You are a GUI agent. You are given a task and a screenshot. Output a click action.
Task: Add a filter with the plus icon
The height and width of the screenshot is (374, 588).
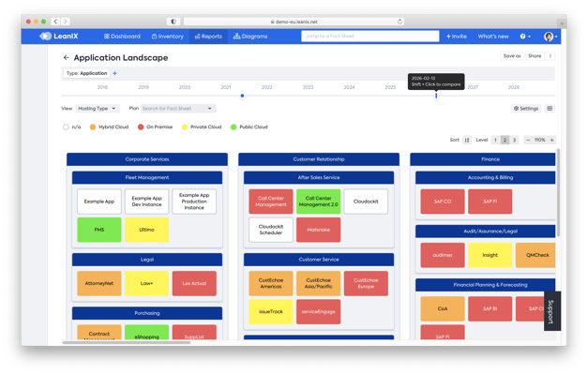(114, 73)
